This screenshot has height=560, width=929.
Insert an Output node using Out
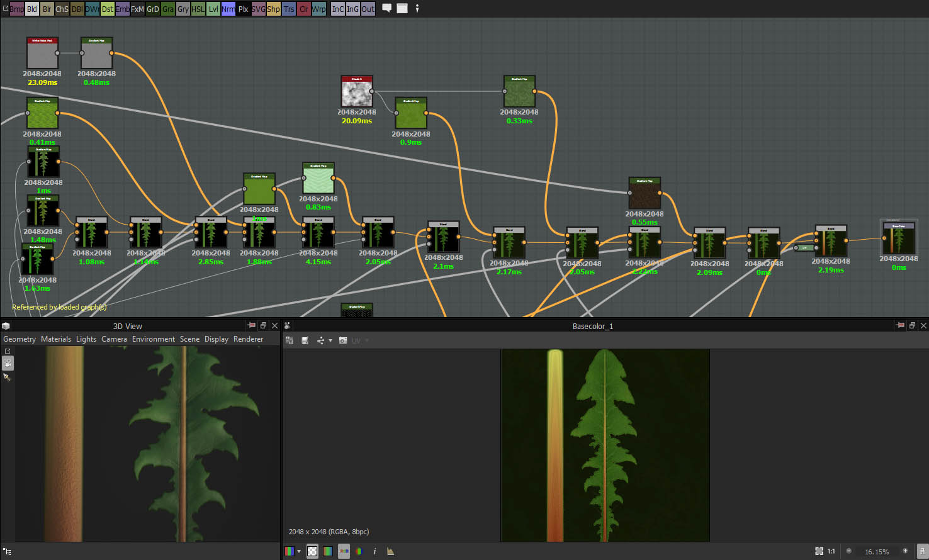(x=368, y=9)
